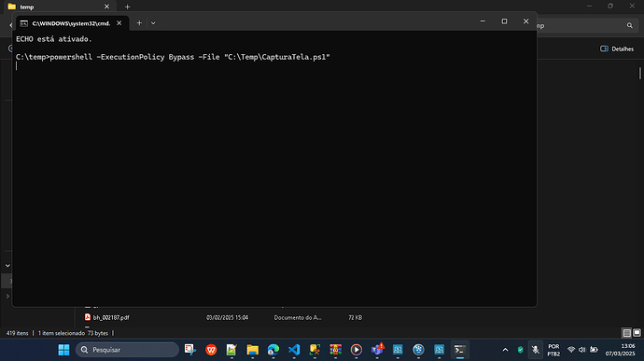
Task: Maximize the terminal window
Action: (x=504, y=21)
